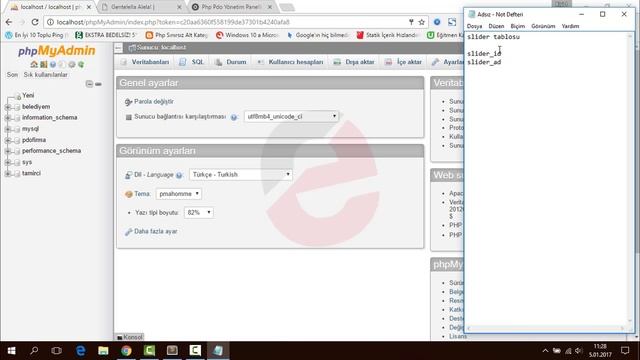Open the 82% font size dropdown

pos(199,213)
